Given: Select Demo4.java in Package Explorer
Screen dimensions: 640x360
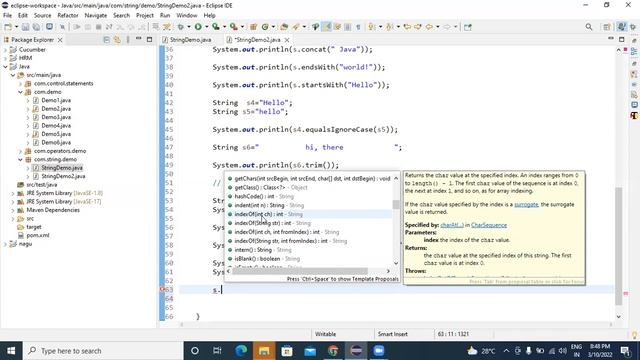Looking at the screenshot, I should 56,126.
